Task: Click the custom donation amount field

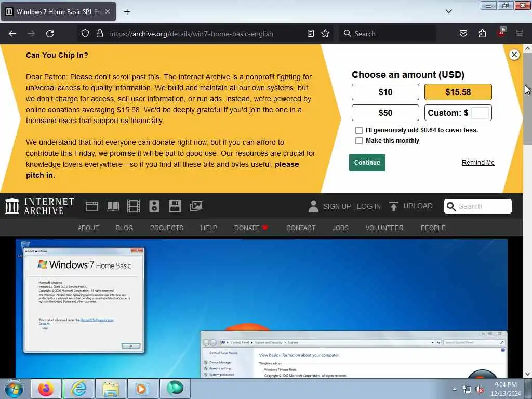Action: tap(480, 113)
